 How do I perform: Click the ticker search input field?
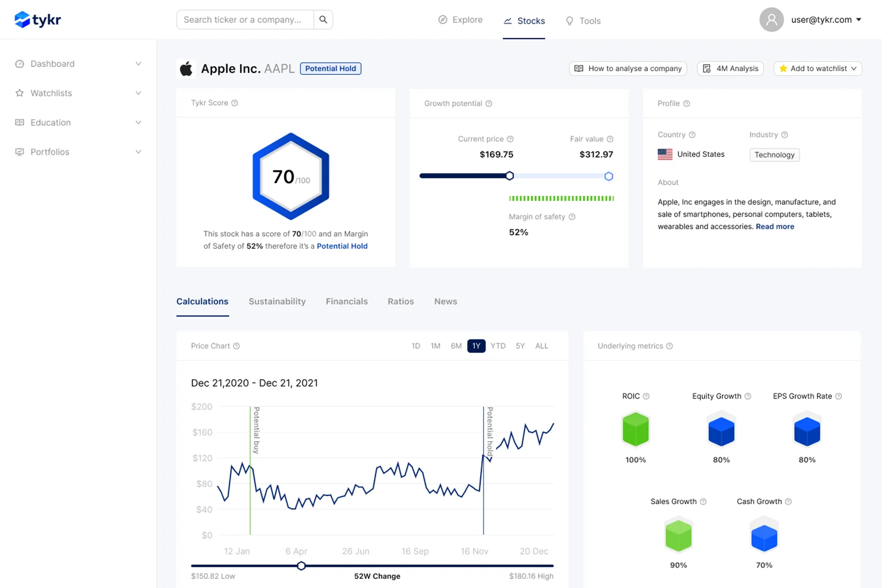pos(245,20)
